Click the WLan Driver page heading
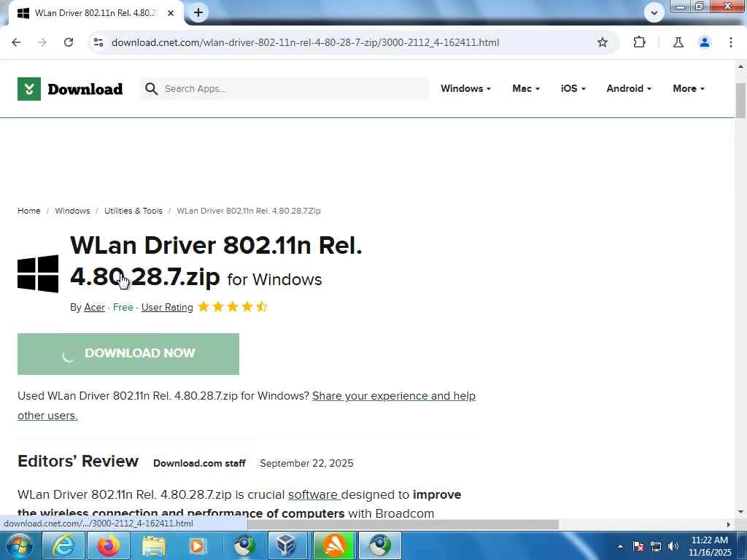This screenshot has height=560, width=747. click(216, 261)
